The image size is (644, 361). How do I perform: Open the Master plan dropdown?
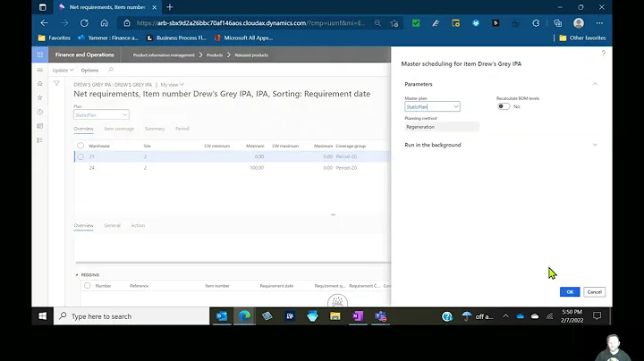456,106
